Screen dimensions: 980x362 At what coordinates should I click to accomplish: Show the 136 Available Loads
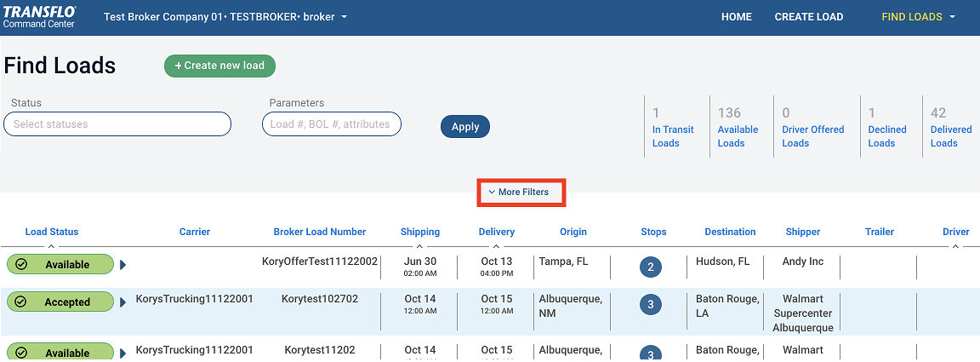tap(738, 136)
